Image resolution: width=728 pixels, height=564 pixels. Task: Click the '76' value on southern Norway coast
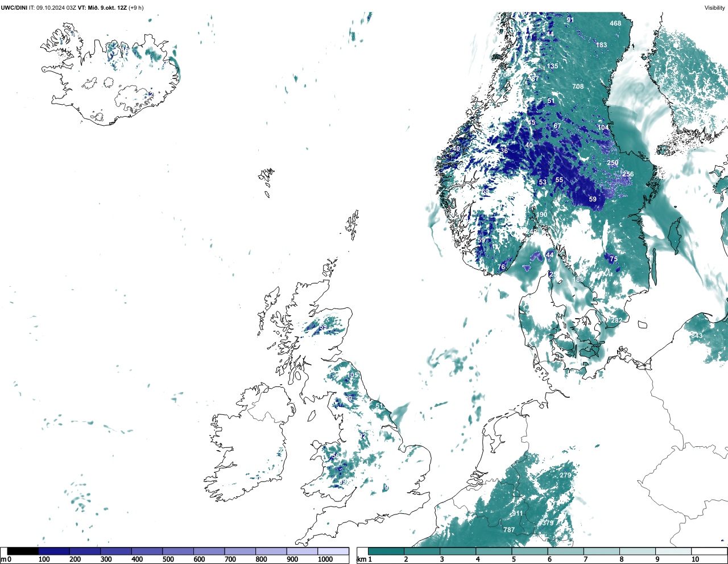click(x=502, y=267)
